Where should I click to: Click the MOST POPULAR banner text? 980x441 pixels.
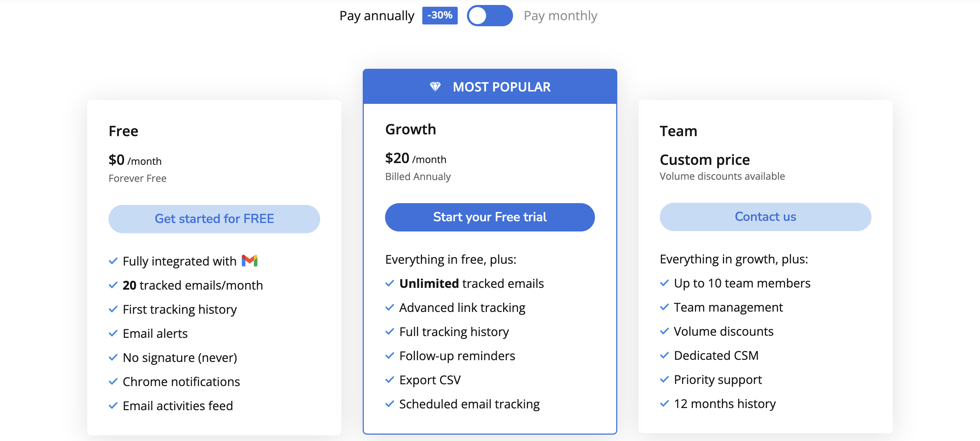point(501,87)
